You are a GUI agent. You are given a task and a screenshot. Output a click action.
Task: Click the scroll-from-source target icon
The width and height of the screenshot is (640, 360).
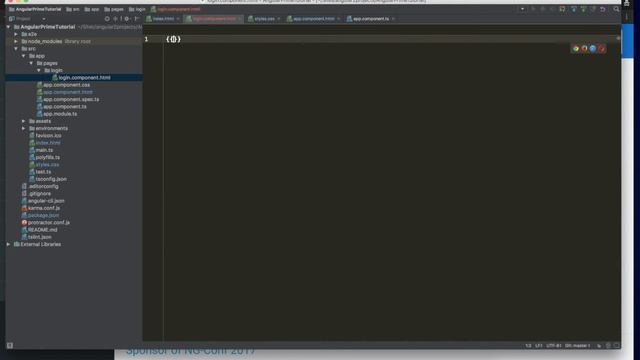click(107, 19)
